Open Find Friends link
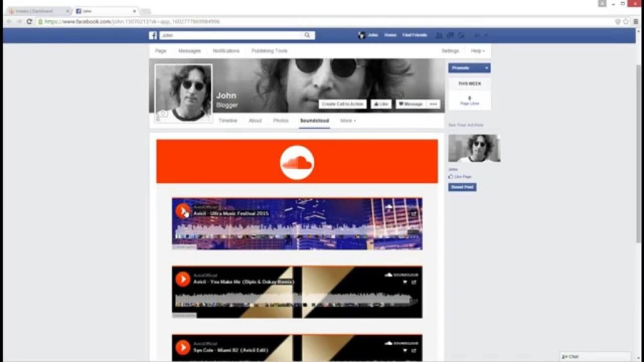The width and height of the screenshot is (644, 362). click(414, 35)
